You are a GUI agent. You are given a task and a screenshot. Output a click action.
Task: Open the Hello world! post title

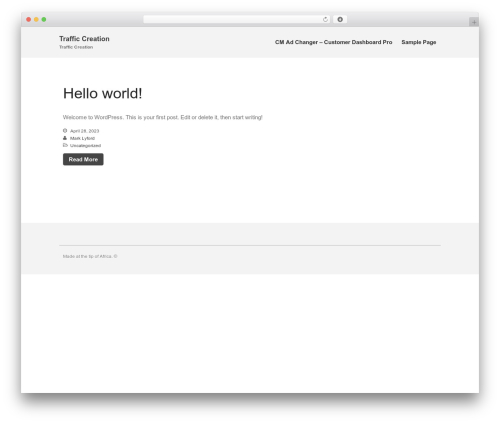coord(103,93)
